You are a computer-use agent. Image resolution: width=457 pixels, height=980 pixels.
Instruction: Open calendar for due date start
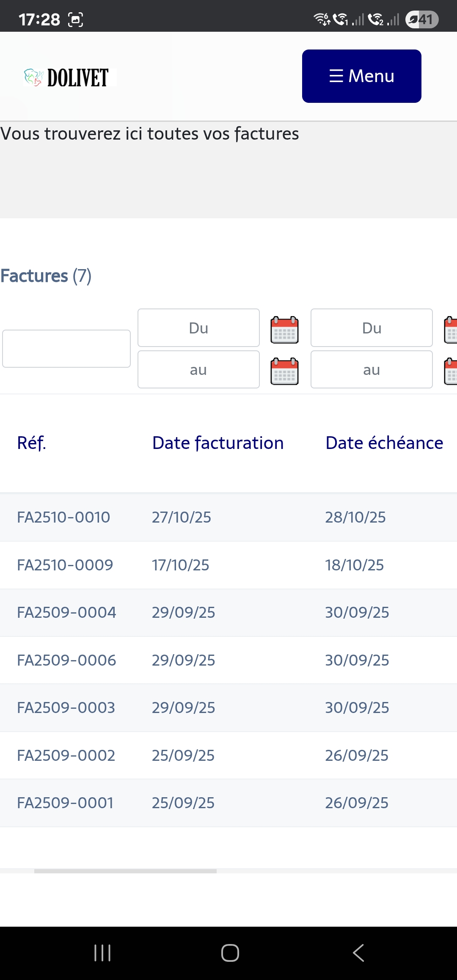[x=451, y=330]
